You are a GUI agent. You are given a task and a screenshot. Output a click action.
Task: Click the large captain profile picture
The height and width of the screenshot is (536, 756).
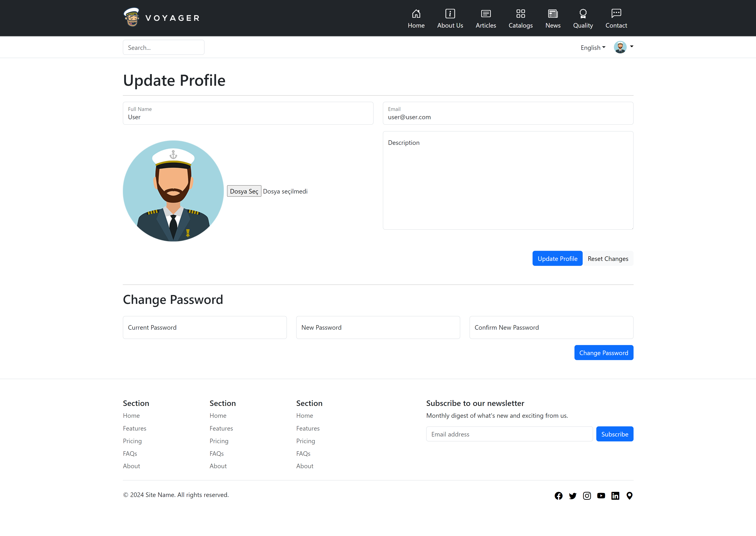click(x=173, y=191)
